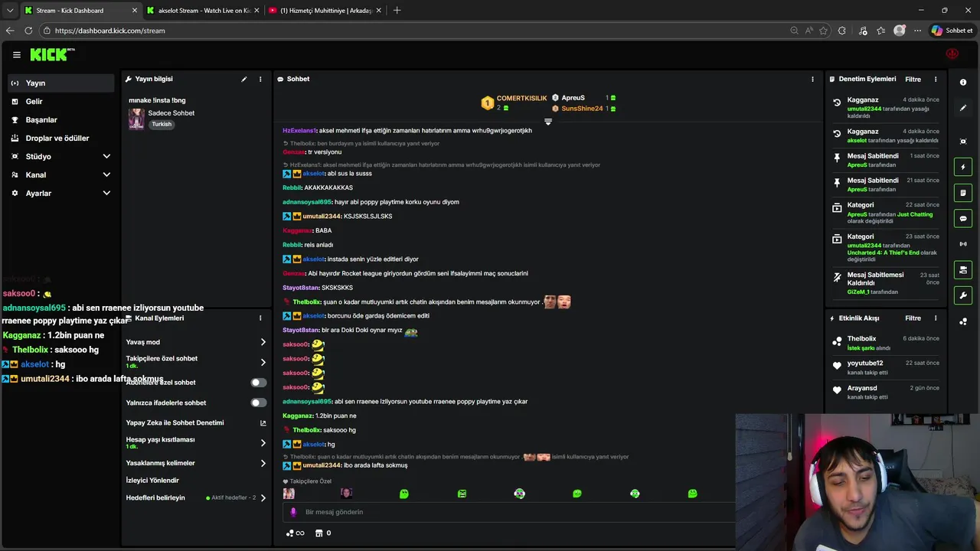The width and height of the screenshot is (980, 551).
Task: Click the Bir mesaj gönderin message field
Action: point(509,512)
